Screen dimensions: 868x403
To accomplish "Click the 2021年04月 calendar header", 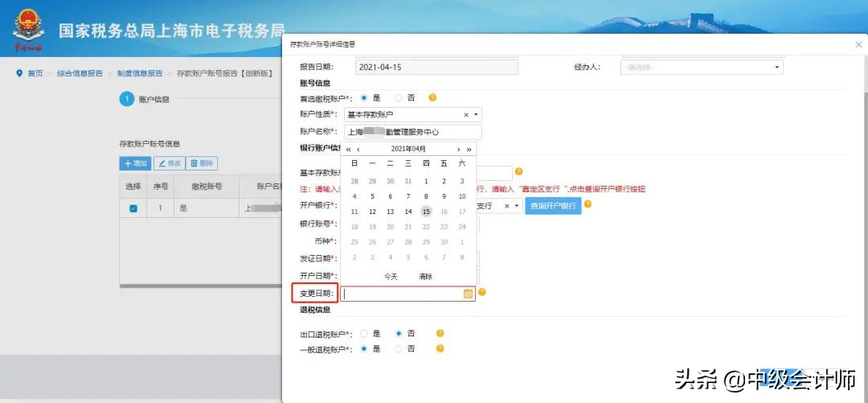I will coord(408,149).
